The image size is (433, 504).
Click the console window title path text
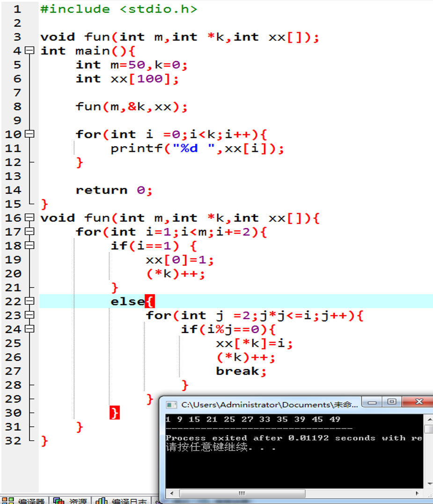tap(269, 405)
